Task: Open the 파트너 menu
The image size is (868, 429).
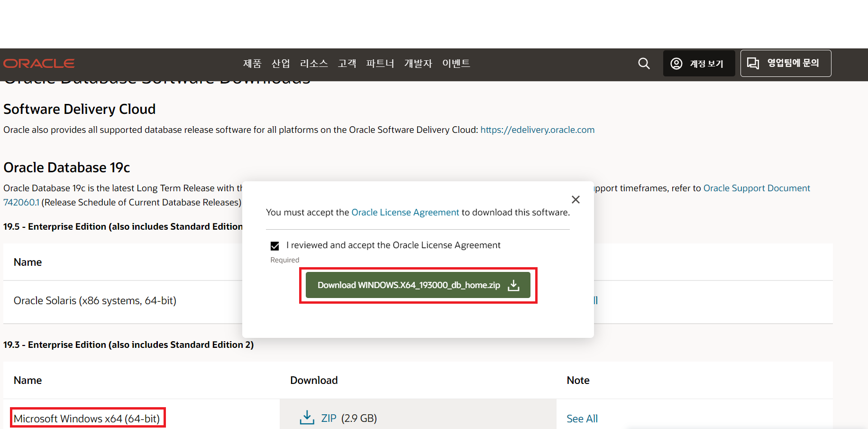Action: click(x=380, y=64)
